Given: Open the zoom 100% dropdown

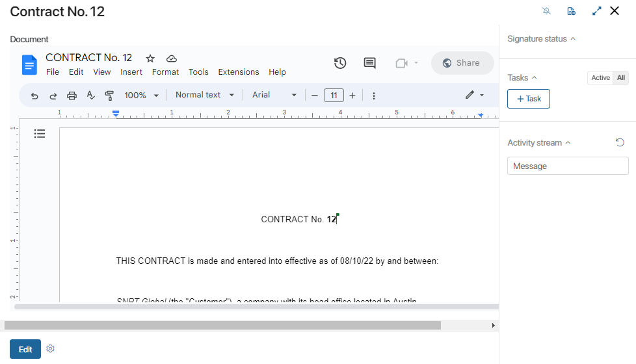Looking at the screenshot, I should point(141,96).
